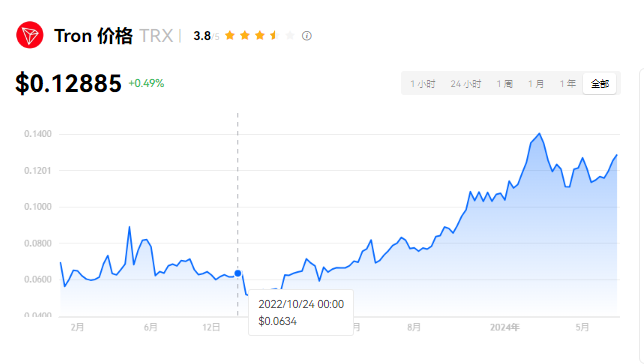The image size is (644, 364).
Task: Click the 3.8 rating score
Action: tap(202, 36)
